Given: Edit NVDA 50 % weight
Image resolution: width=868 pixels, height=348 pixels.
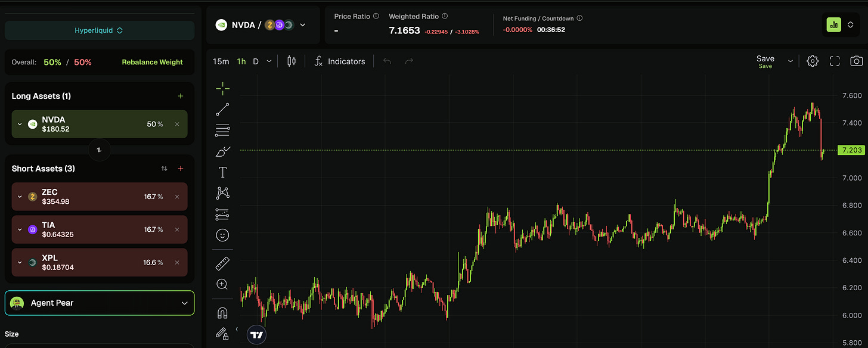Looking at the screenshot, I should [155, 125].
